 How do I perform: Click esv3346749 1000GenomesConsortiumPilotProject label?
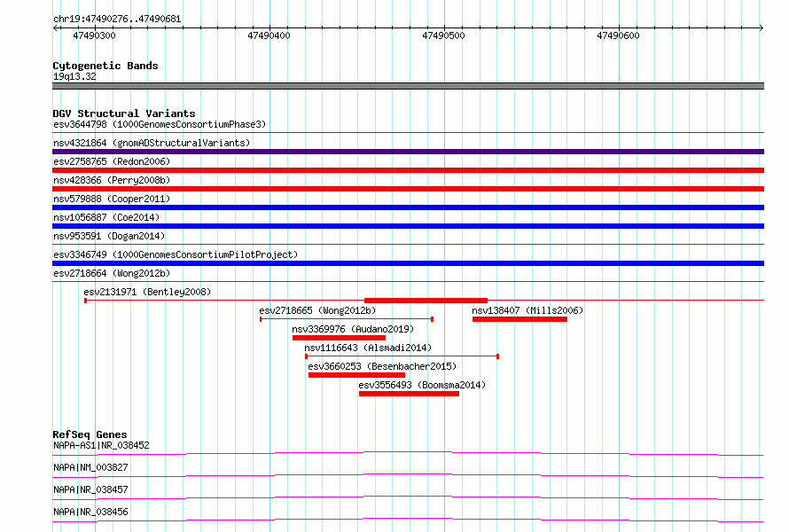tap(176, 254)
